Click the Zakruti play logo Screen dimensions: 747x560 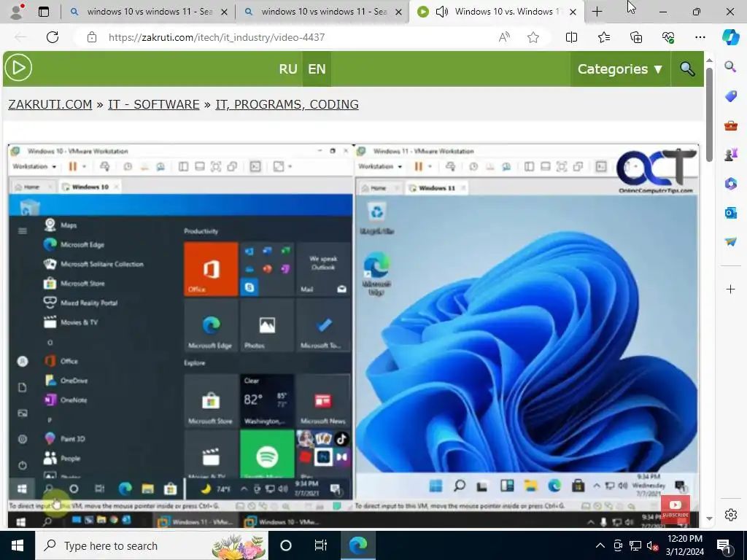[x=18, y=68]
